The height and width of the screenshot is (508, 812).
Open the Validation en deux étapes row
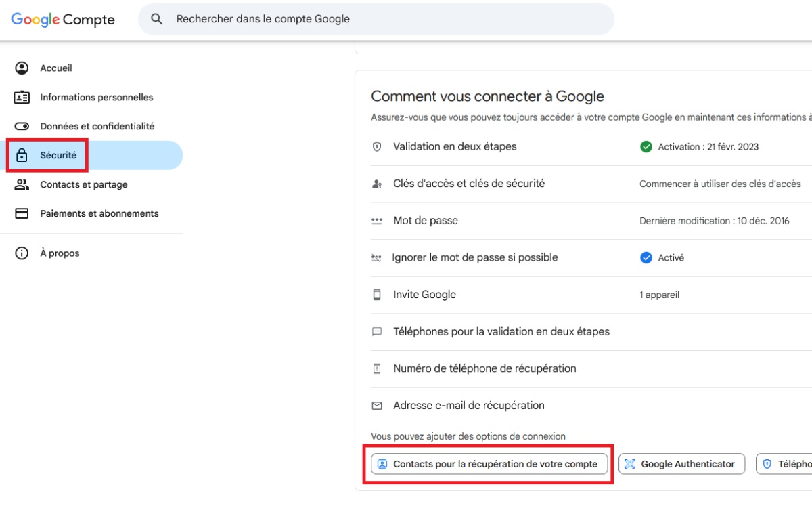click(x=455, y=146)
